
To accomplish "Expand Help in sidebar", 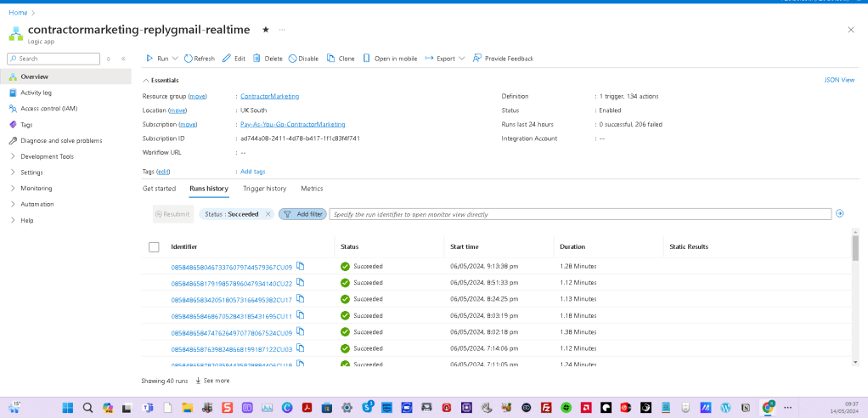I will pyautogui.click(x=26, y=220).
